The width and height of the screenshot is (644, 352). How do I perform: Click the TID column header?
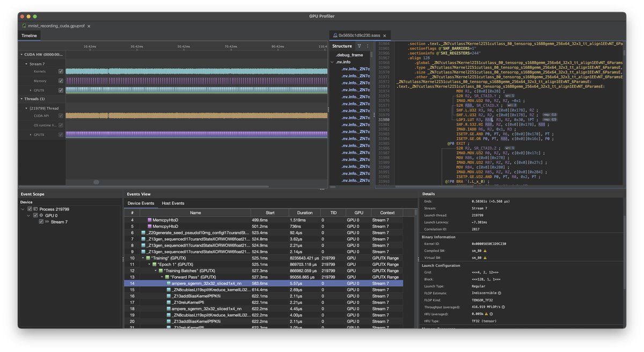[333, 213]
